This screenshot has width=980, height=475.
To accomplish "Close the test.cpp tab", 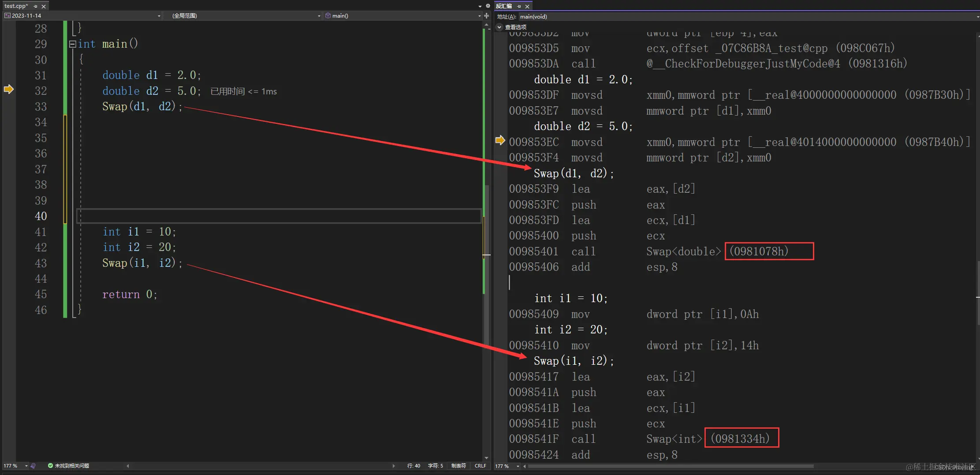I will pyautogui.click(x=44, y=6).
